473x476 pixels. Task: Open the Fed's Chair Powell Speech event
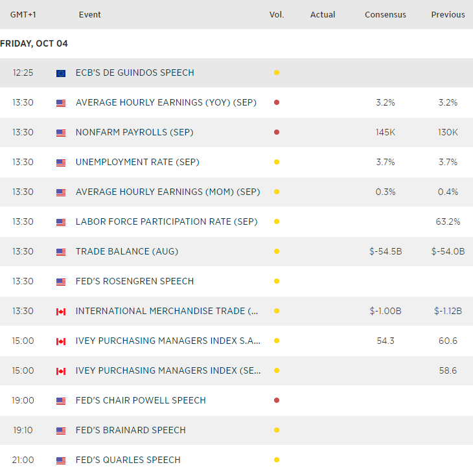141,400
